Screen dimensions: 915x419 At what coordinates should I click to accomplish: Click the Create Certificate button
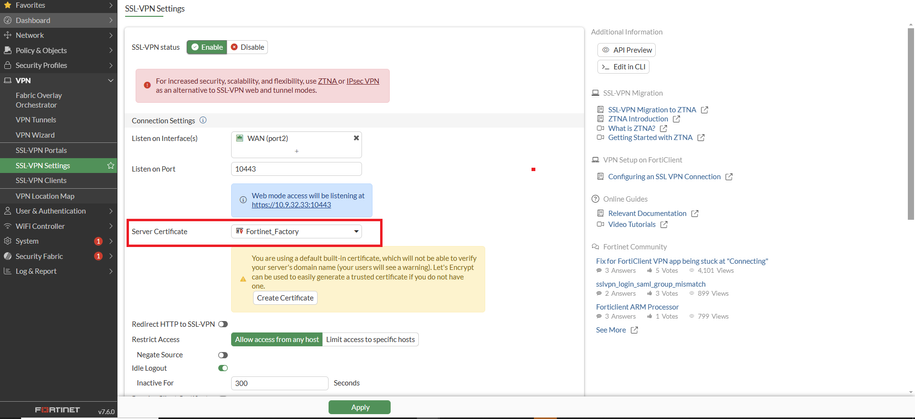point(285,298)
